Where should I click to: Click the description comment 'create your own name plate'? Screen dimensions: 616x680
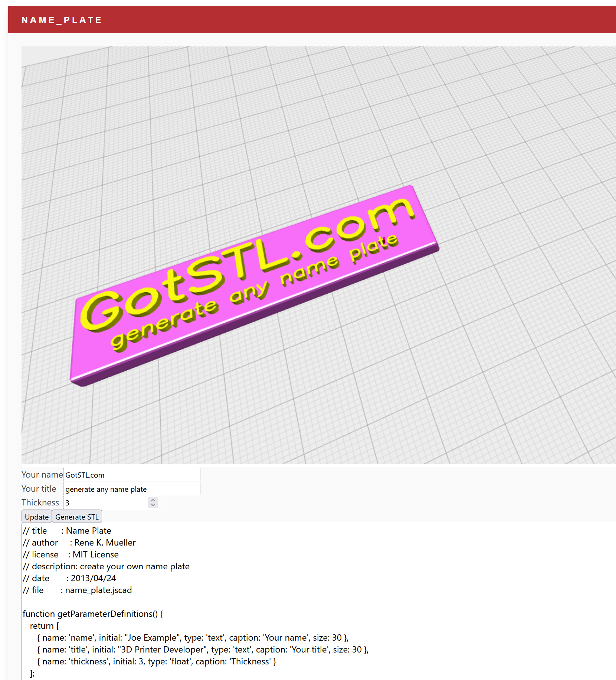tap(106, 566)
